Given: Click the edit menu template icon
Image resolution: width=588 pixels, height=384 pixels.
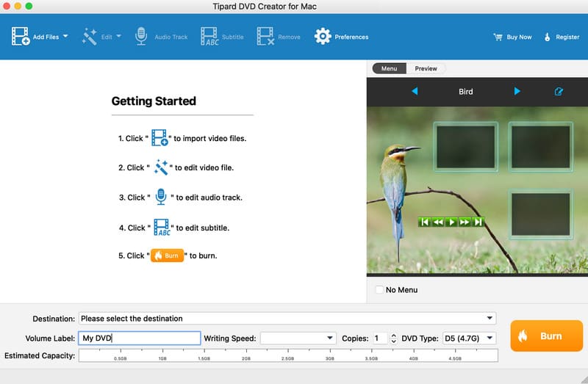Looking at the screenshot, I should 559,91.
